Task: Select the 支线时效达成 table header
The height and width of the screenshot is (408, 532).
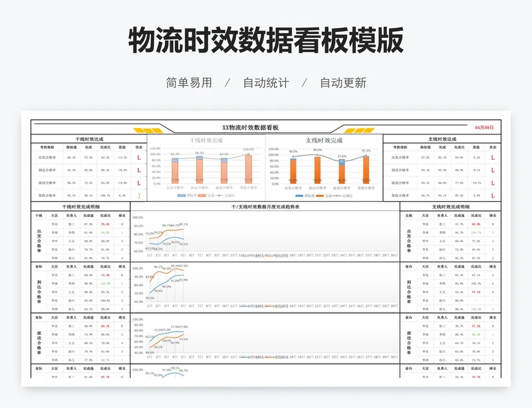Action: point(442,139)
